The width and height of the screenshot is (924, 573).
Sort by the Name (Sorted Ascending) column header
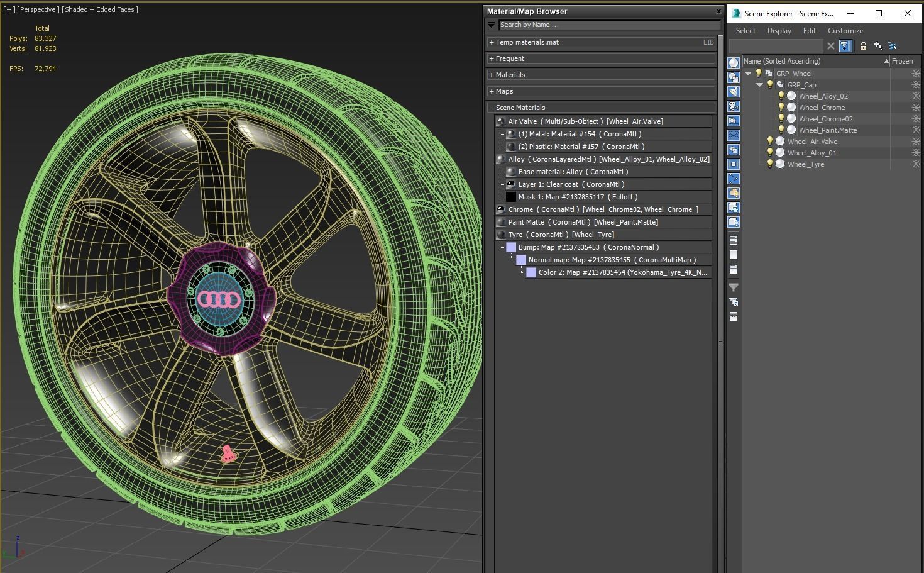point(816,61)
